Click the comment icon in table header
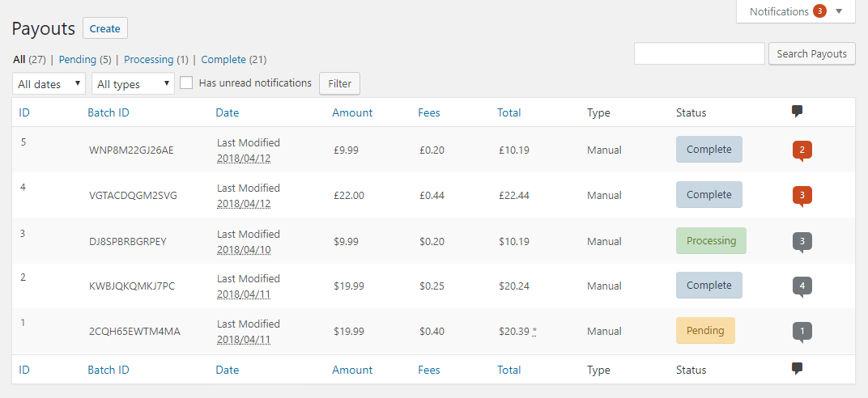 [x=797, y=112]
